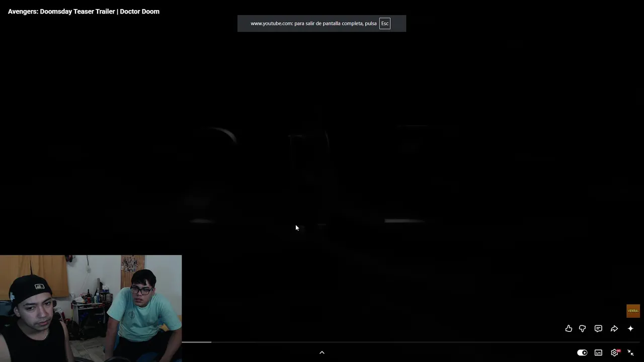Open the sparkle Ask AI icon
The width and height of the screenshot is (644, 362).
pos(630,328)
